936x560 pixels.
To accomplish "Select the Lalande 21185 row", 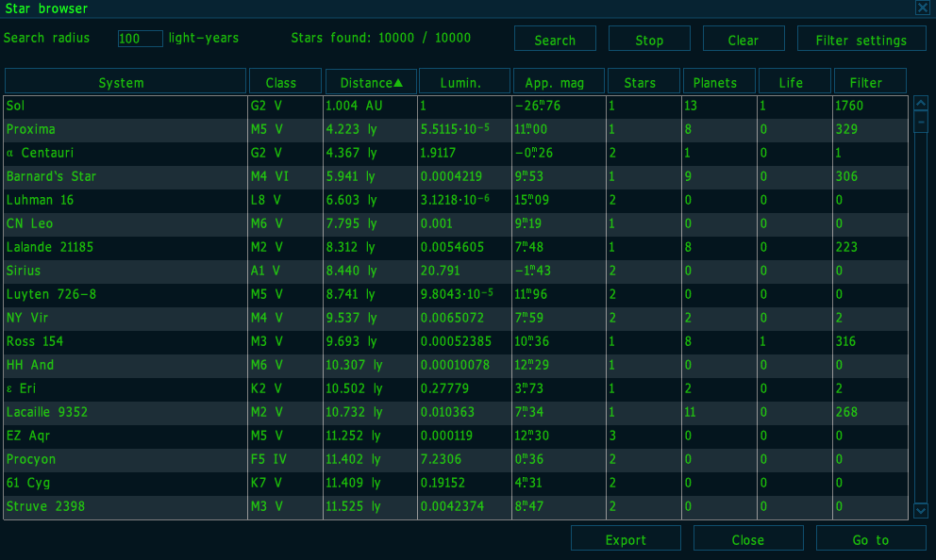I will [x=456, y=248].
